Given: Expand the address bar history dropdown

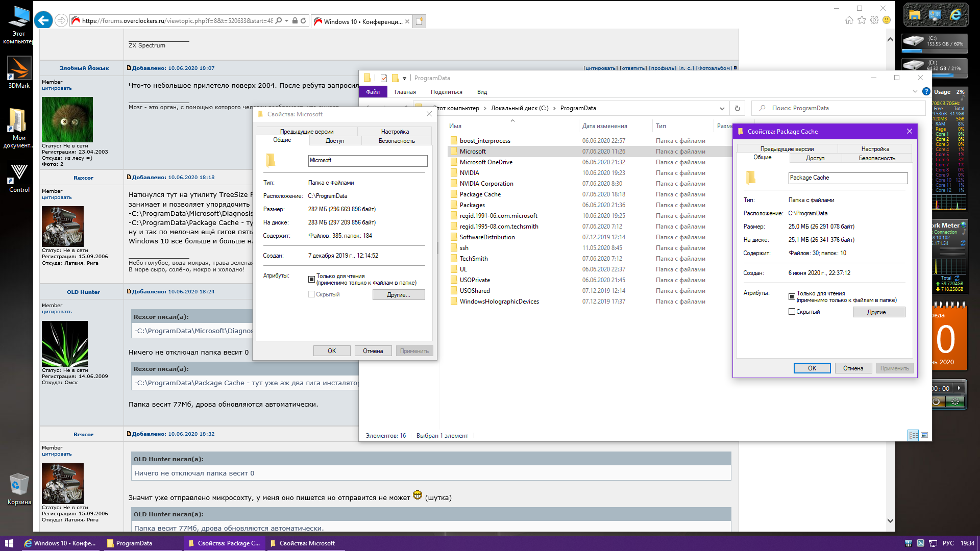Looking at the screenshot, I should coord(722,108).
